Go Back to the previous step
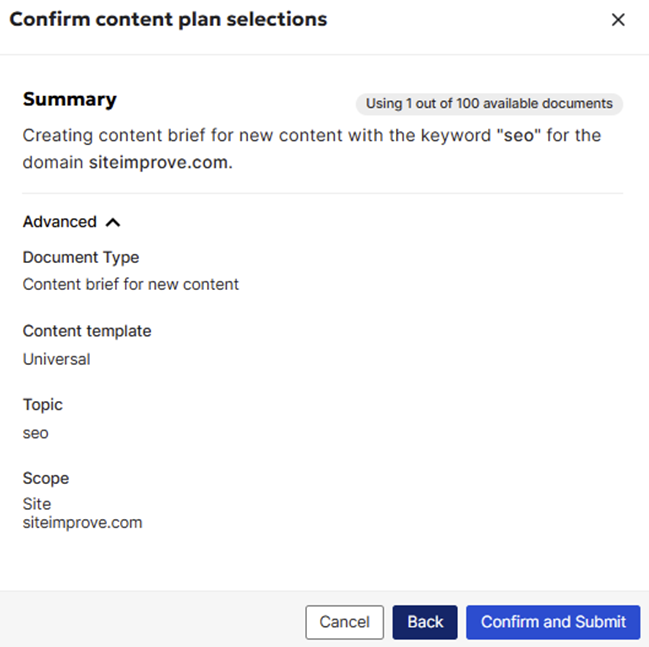Image resolution: width=649 pixels, height=647 pixels. 425,622
